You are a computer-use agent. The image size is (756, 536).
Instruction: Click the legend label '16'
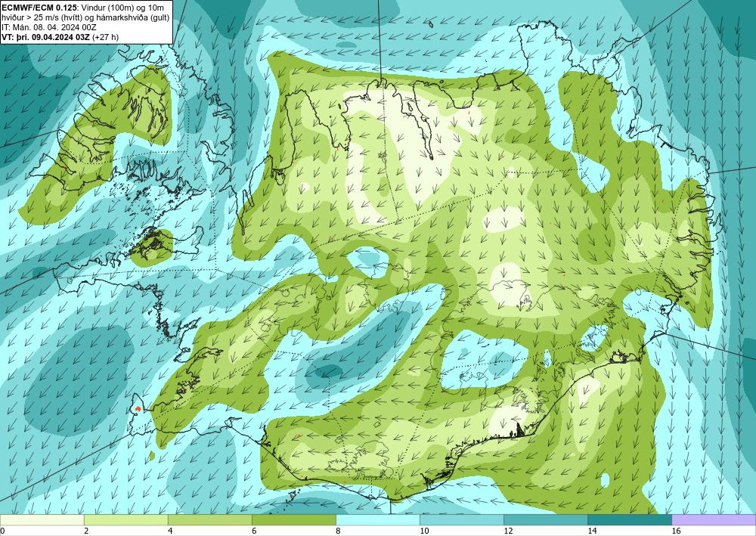[677, 531]
